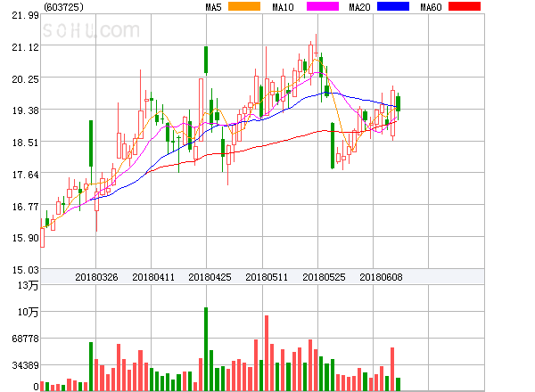Click the 15.03 price axis label

point(25,270)
